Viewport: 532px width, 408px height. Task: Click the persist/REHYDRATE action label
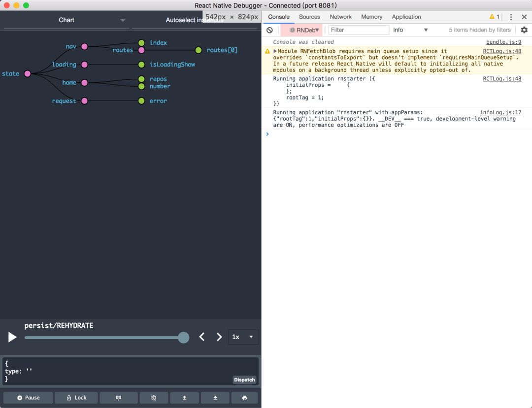click(x=59, y=326)
